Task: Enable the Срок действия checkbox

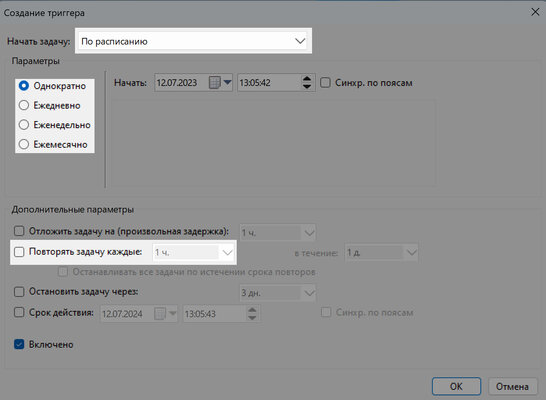Action: click(19, 312)
